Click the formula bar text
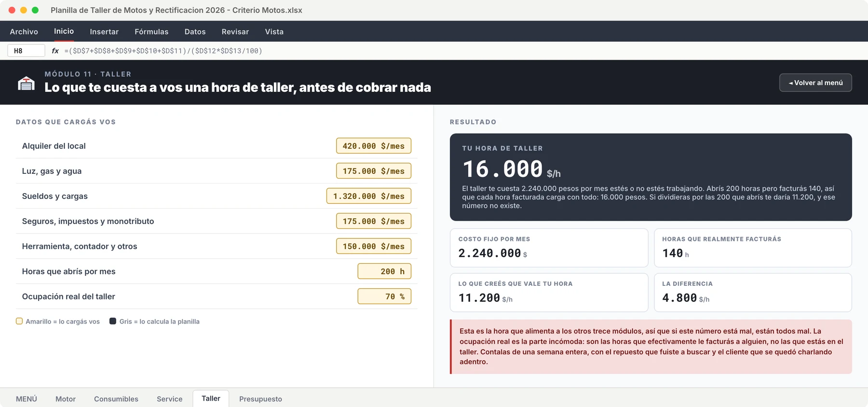868x407 pixels. 163,51
